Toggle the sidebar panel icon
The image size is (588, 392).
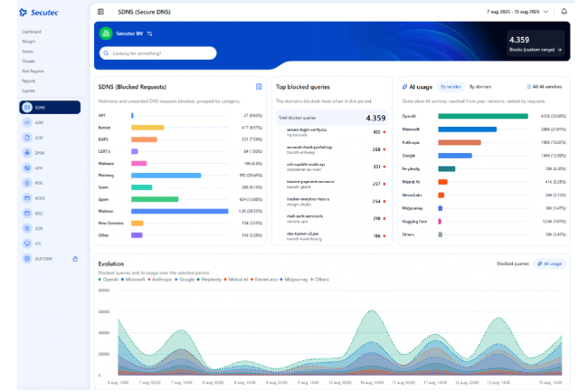[101, 12]
